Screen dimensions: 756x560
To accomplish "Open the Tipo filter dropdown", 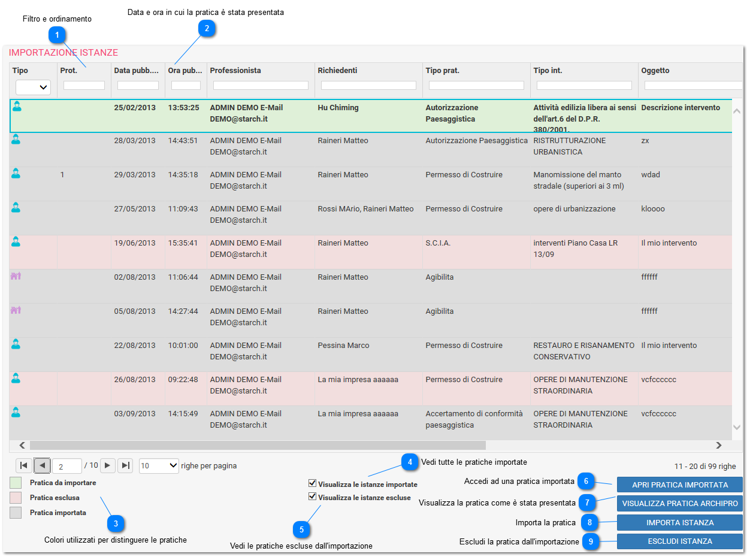I will [x=33, y=87].
